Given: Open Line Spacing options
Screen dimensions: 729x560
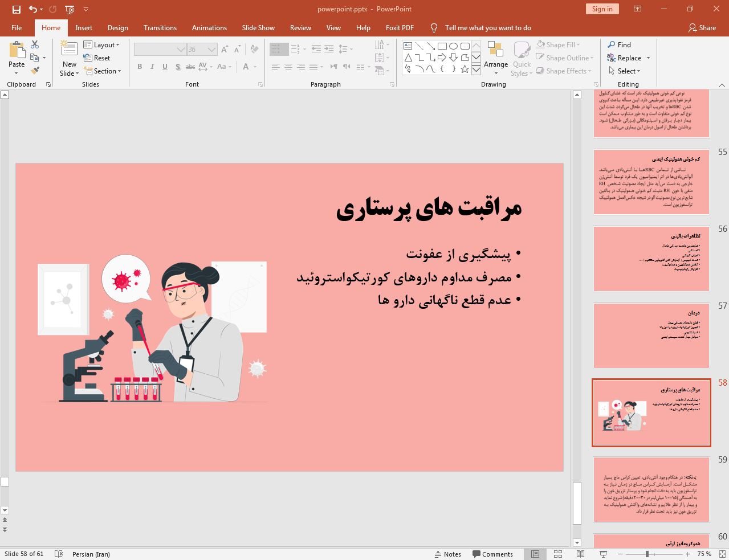Looking at the screenshot, I should (x=345, y=50).
